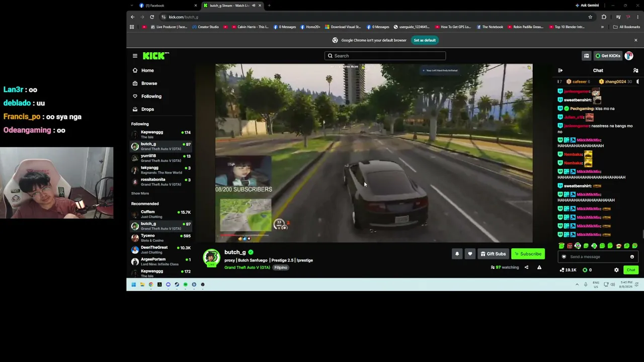This screenshot has width=644, height=362.
Task: Open rossitabonita channel in Following list
Action: click(161, 182)
